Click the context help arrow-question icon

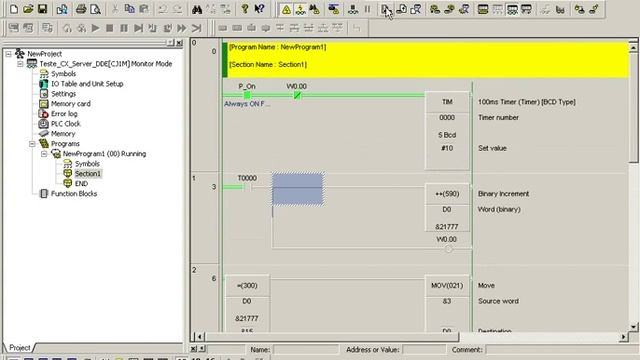tap(259, 9)
